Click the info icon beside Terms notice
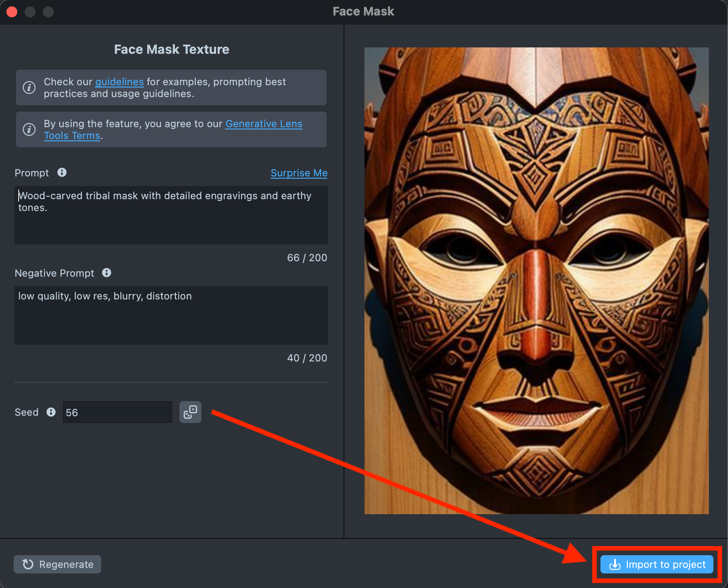The width and height of the screenshot is (728, 588). coord(29,129)
